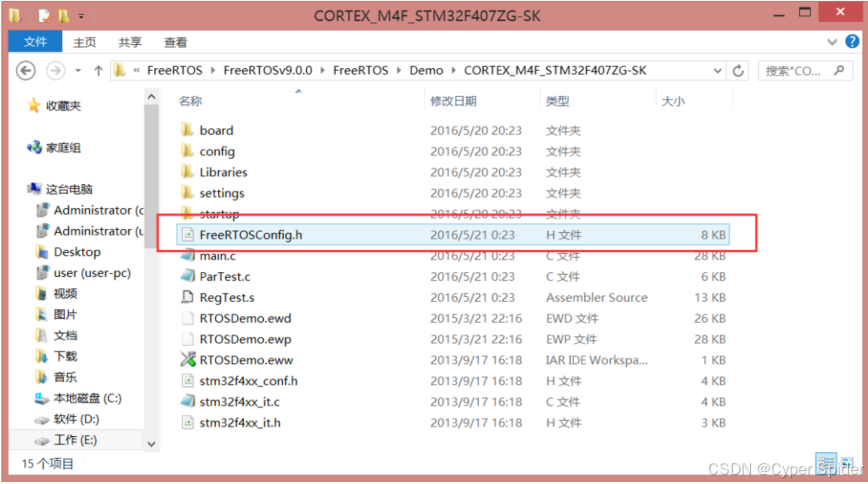Sort by 名称 column header
The height and width of the screenshot is (484, 868).
pos(190,101)
